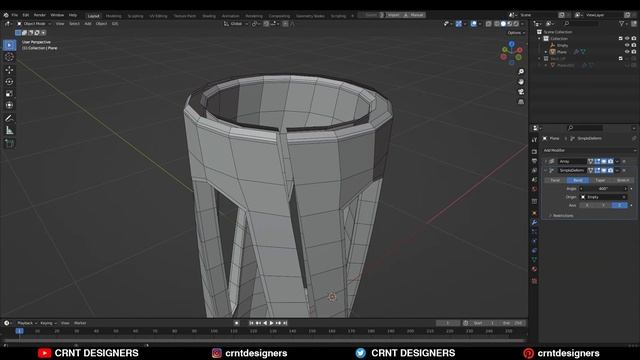Click the pan view hand icon
The height and width of the screenshot is (360, 640).
521,82
